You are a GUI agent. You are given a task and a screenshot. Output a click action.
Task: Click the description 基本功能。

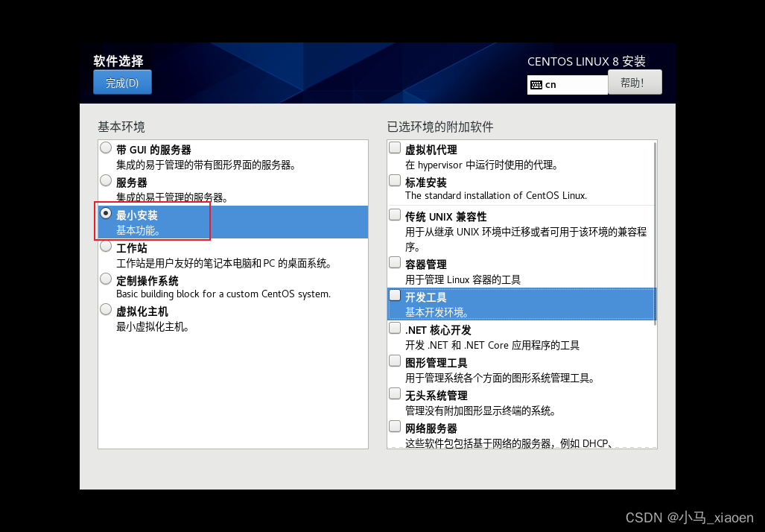tap(138, 230)
